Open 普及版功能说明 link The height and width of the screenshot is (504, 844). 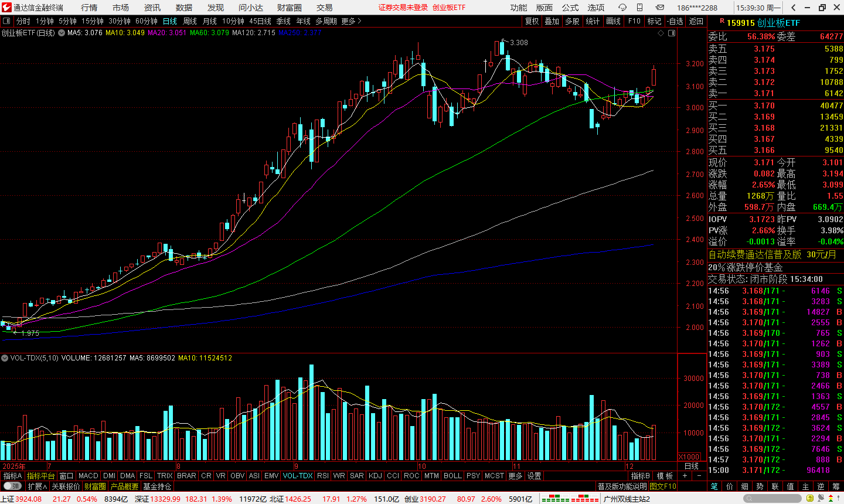[622, 486]
